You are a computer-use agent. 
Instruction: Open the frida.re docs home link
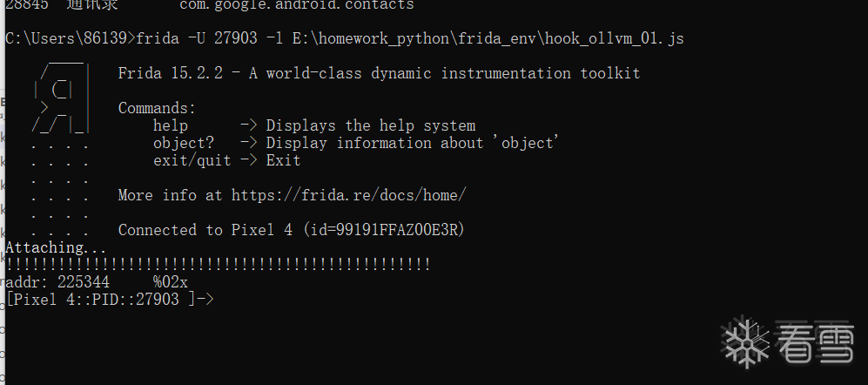[348, 195]
